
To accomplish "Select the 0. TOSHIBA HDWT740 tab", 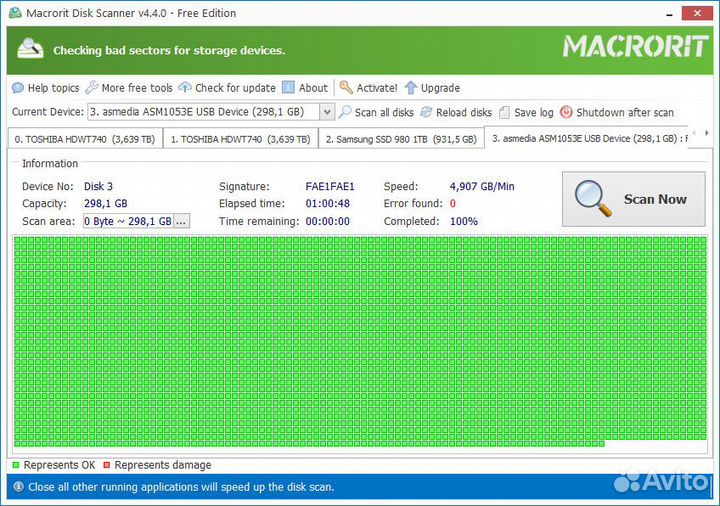I will click(84, 139).
